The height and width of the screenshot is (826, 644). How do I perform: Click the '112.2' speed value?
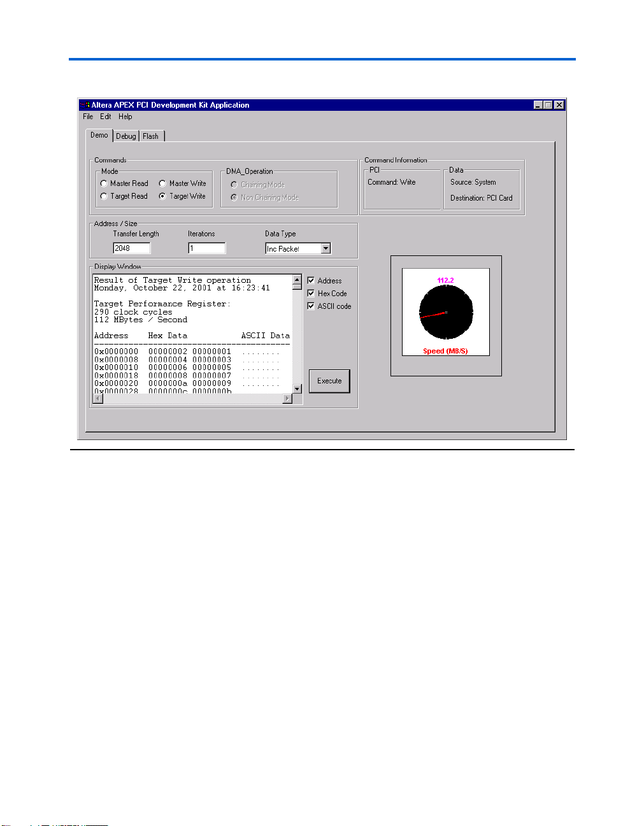(x=445, y=280)
